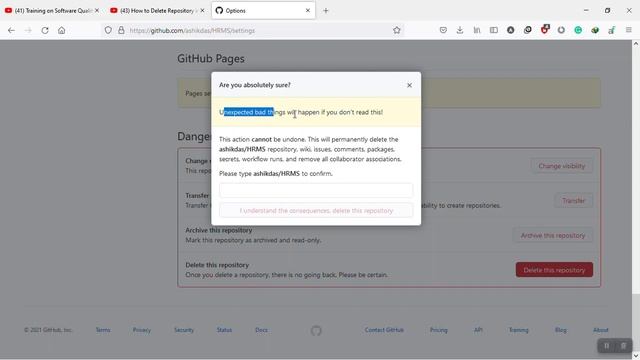
Task: Open the Status footer link
Action: [x=224, y=330]
